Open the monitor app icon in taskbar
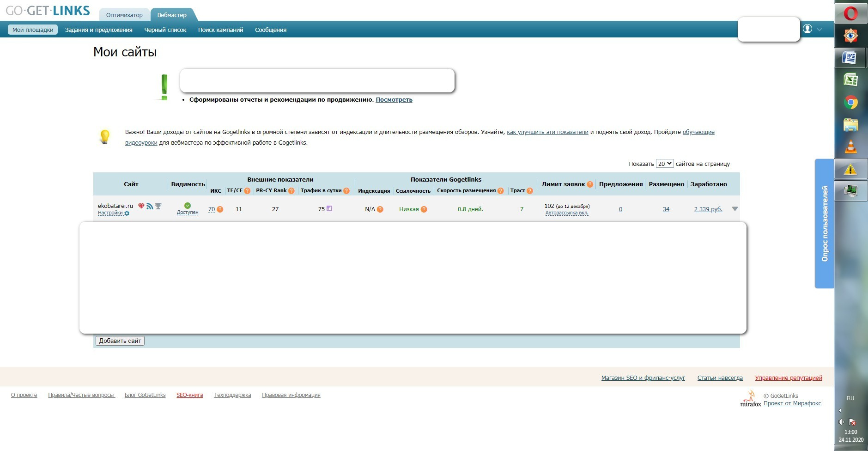Image resolution: width=868 pixels, height=451 pixels. click(850, 191)
